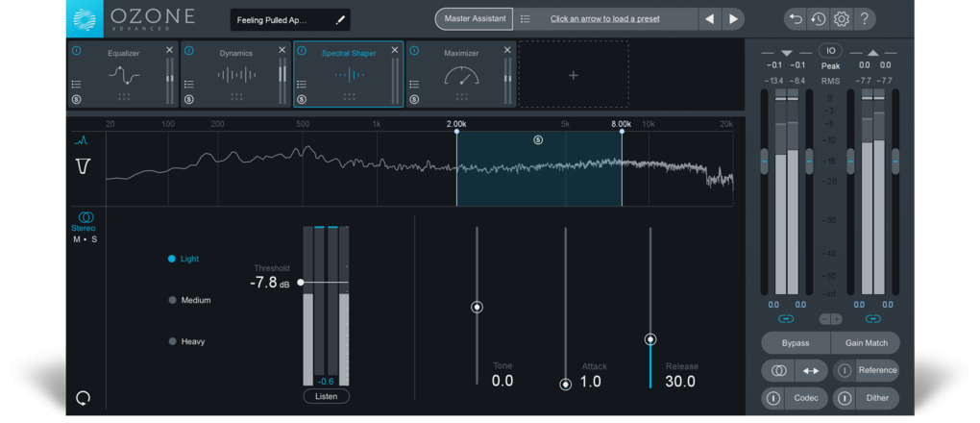This screenshot has height=423, width=980.
Task: Open settings gear icon
Action: 842,19
